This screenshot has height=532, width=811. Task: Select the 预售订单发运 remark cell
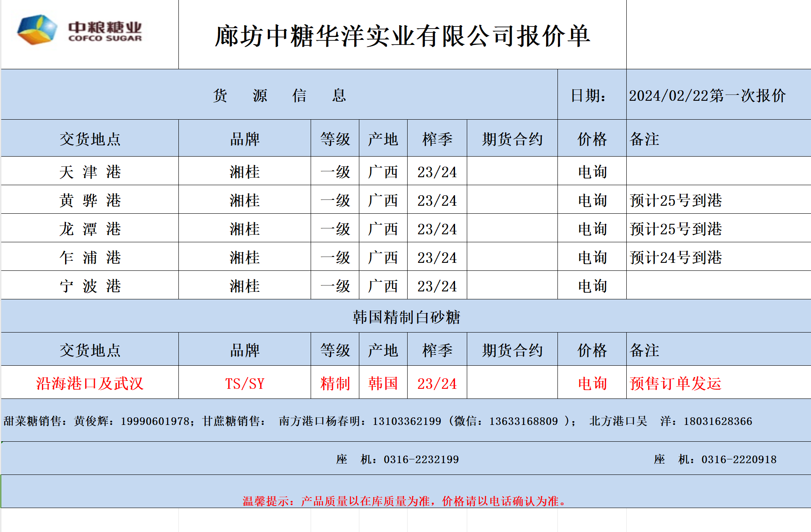[x=675, y=383]
